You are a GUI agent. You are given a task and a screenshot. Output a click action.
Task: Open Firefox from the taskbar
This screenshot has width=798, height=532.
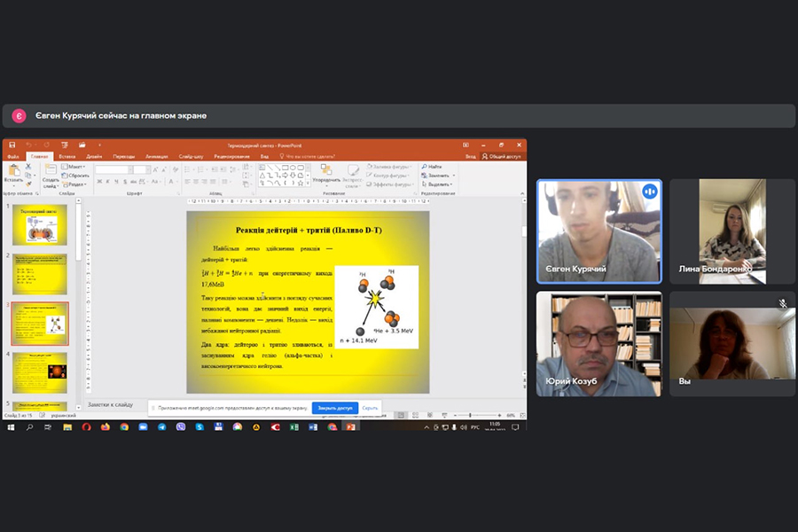point(106,427)
